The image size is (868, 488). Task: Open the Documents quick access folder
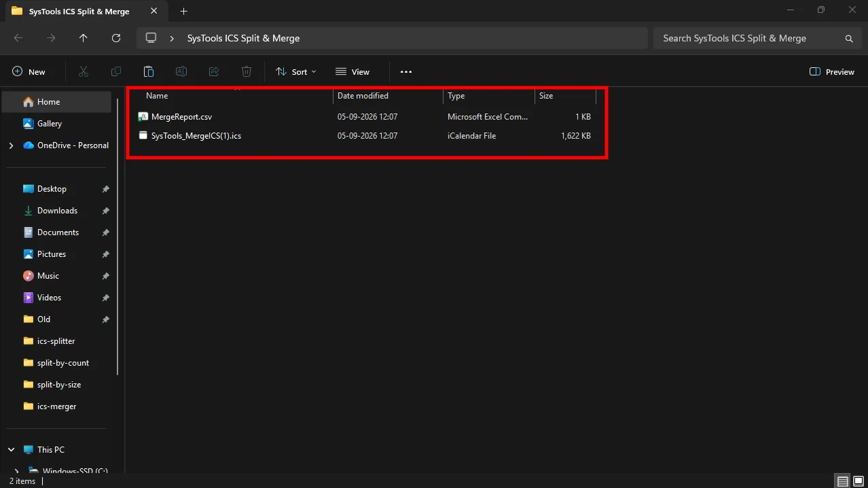(x=56, y=232)
